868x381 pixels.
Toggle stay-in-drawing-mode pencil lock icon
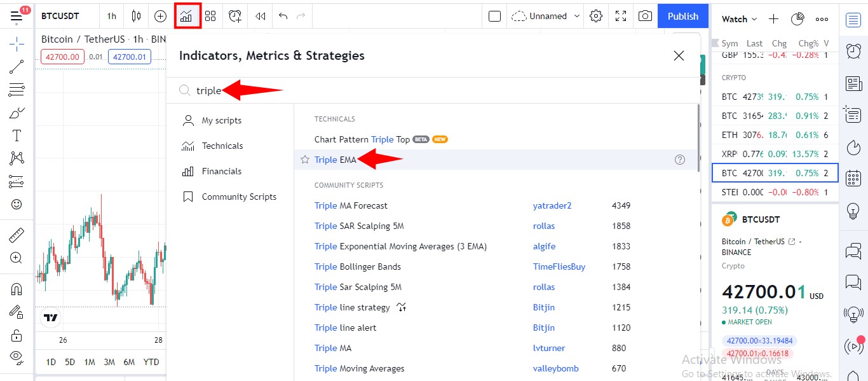(x=17, y=312)
